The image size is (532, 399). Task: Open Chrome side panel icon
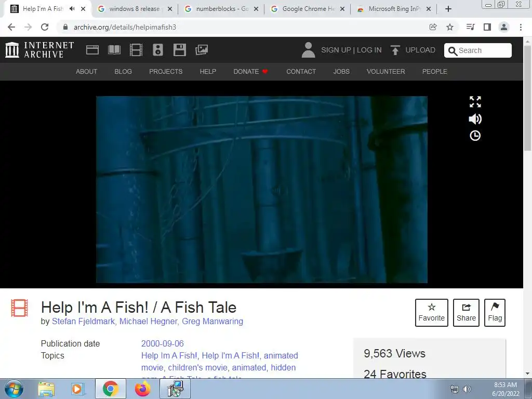click(x=487, y=27)
